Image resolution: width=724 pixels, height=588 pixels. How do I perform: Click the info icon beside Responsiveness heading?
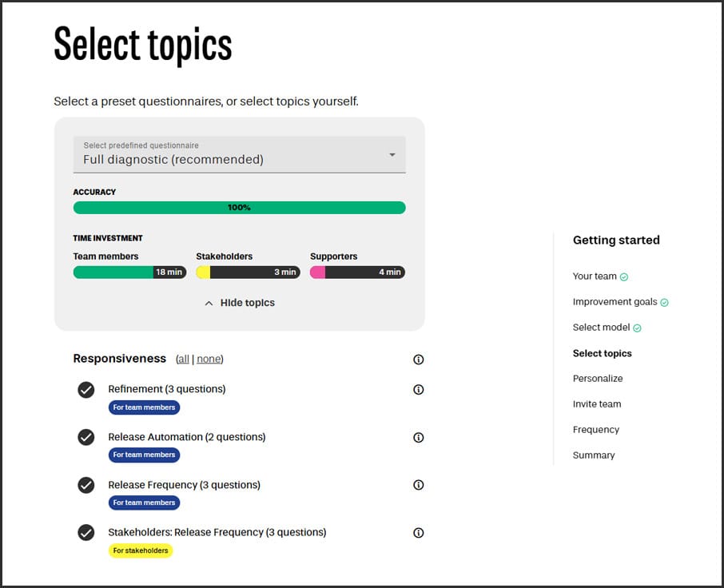coord(418,360)
